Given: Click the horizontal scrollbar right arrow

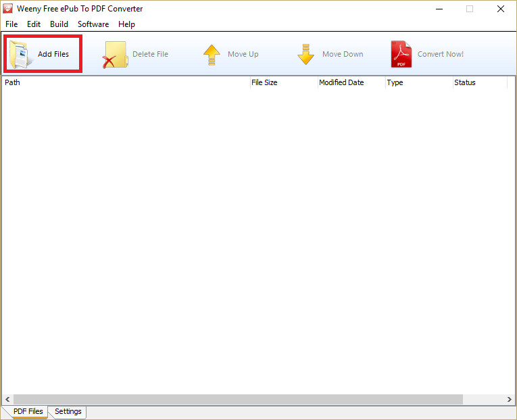Looking at the screenshot, I should [510, 400].
